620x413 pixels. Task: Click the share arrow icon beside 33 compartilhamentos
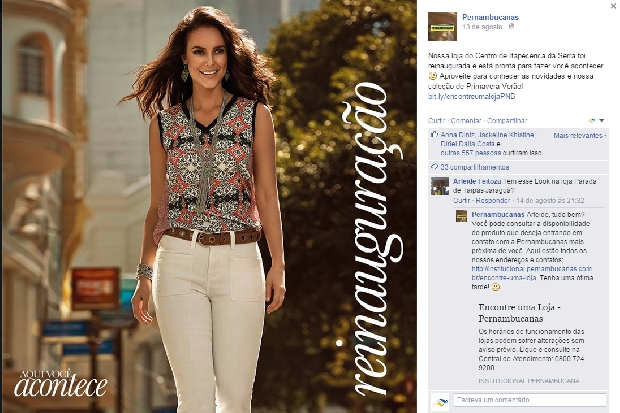(x=434, y=167)
